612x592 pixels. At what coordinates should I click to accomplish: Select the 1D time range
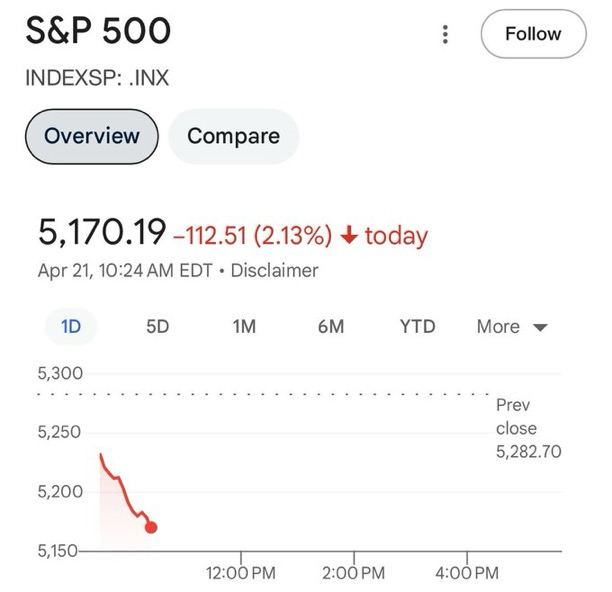click(x=71, y=327)
